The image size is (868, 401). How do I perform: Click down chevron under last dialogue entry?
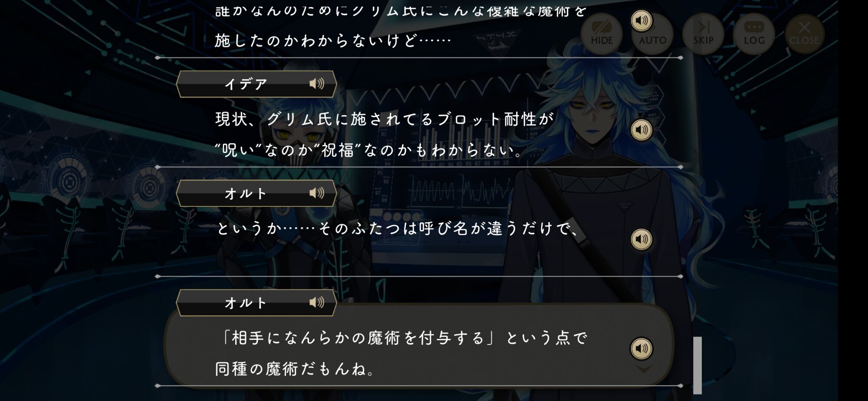(x=644, y=370)
